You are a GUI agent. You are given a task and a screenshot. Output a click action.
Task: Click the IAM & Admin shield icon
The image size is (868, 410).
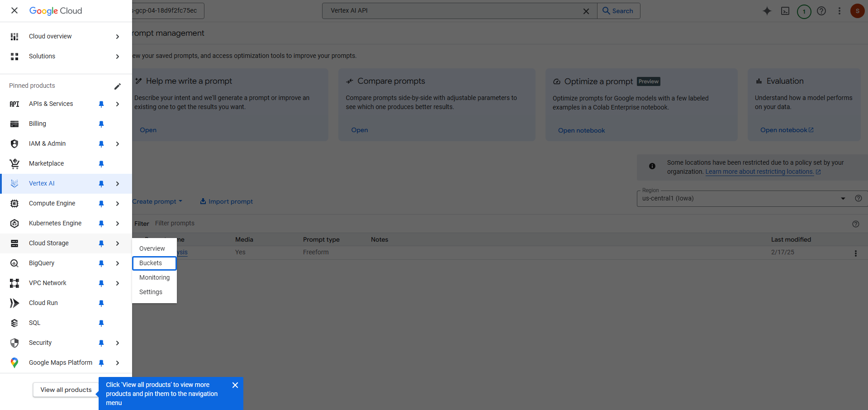click(x=14, y=144)
